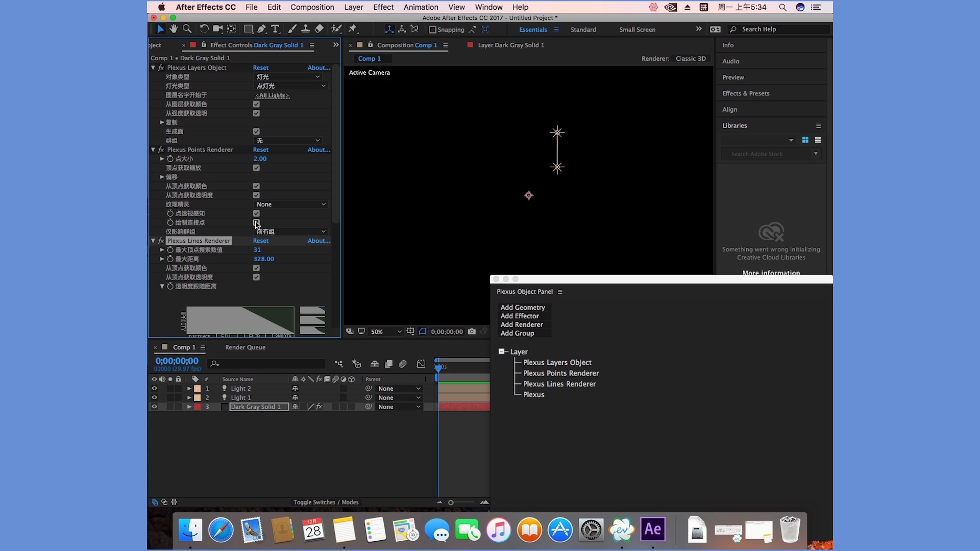Image resolution: width=980 pixels, height=551 pixels.
Task: Click the snapshot camera icon in viewer
Action: [472, 332]
